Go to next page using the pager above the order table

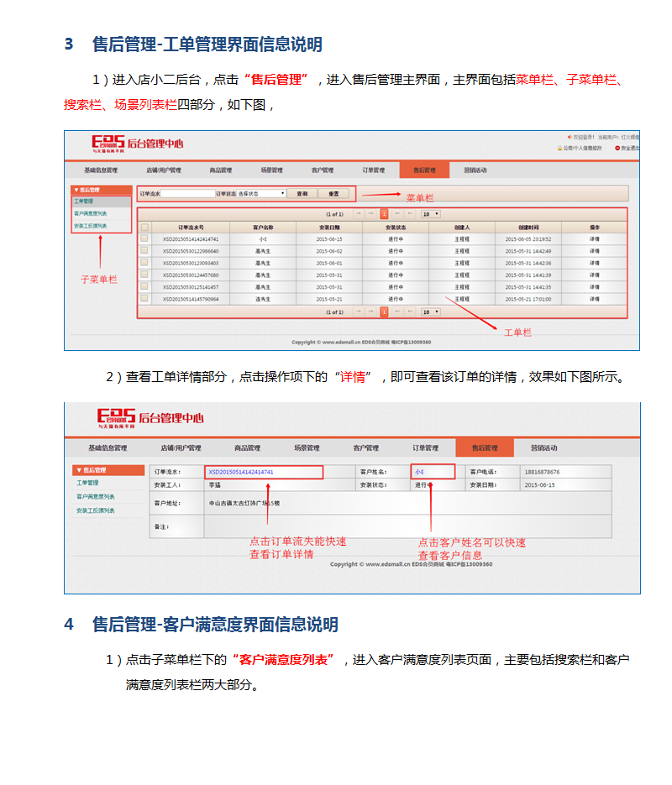(x=397, y=214)
